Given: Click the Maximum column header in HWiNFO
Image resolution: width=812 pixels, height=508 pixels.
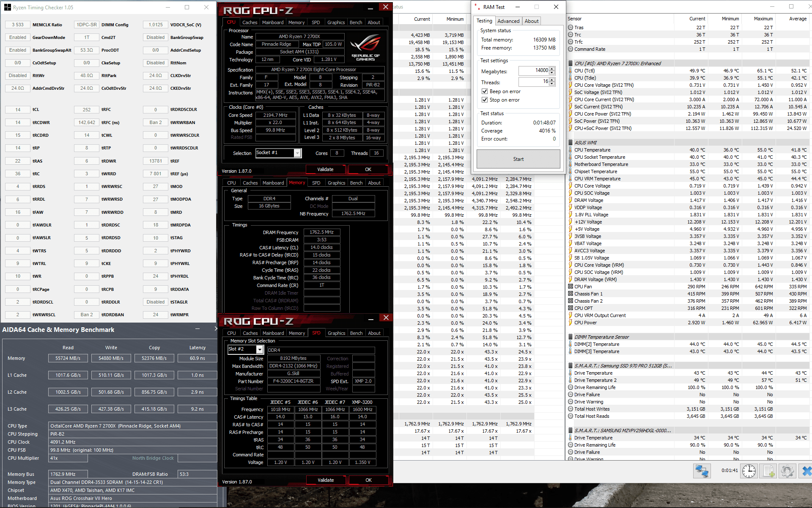Looking at the screenshot, I should coord(763,19).
